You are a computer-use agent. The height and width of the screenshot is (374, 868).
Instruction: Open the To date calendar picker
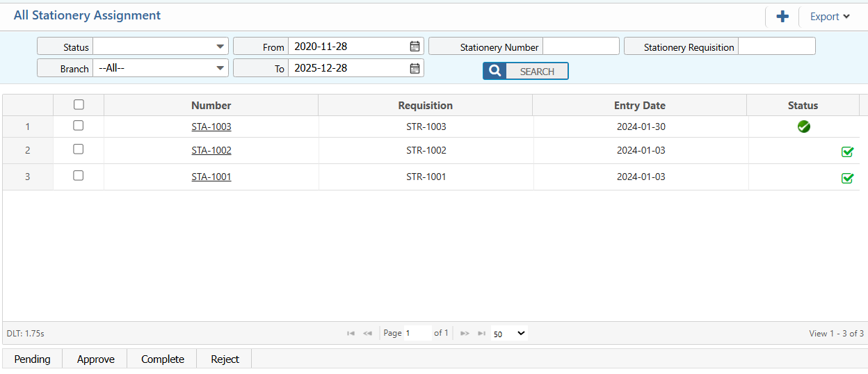[x=415, y=68]
